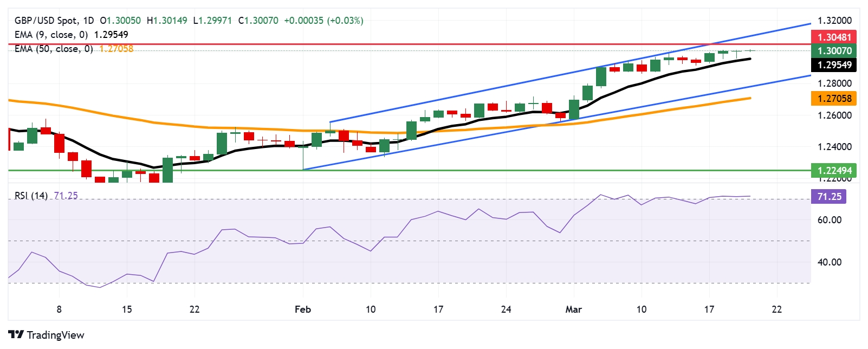The image size is (868, 349).
Task: Click the purple 71.25 RSI value tag
Action: tap(829, 196)
